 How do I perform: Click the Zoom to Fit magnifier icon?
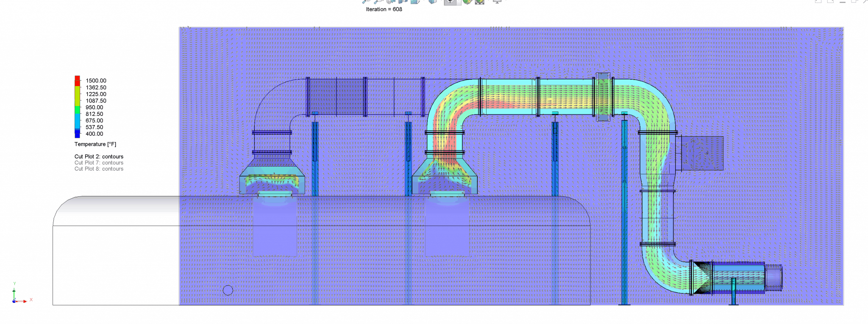pos(366,2)
